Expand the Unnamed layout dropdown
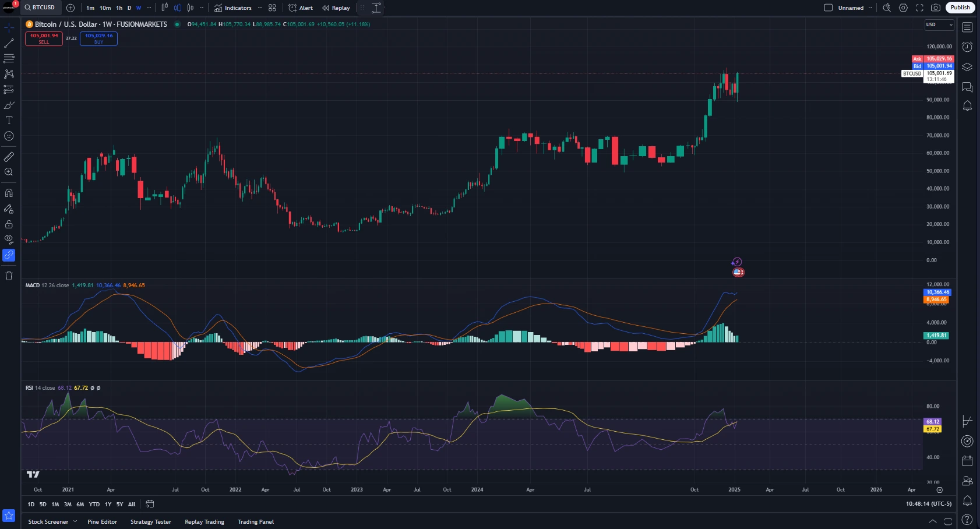This screenshot has width=980, height=529. point(870,8)
